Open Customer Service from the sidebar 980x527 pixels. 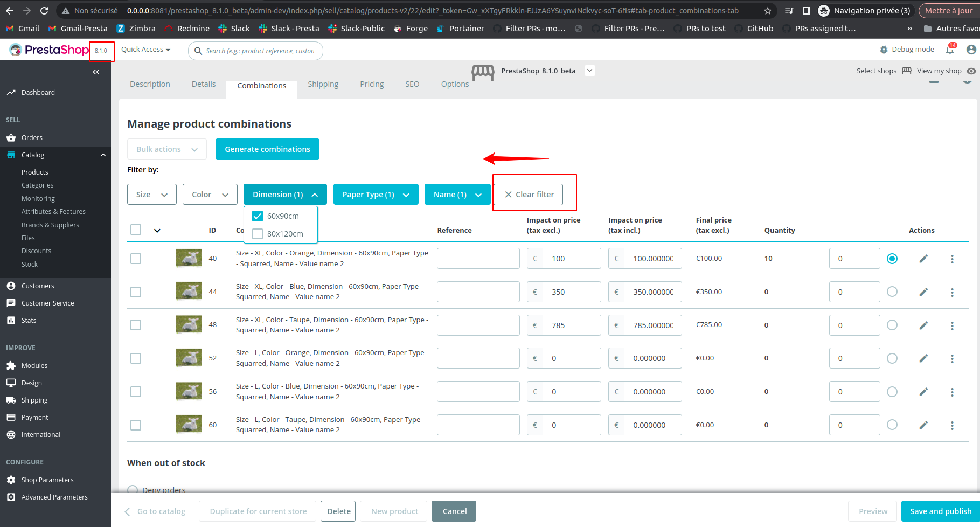47,303
